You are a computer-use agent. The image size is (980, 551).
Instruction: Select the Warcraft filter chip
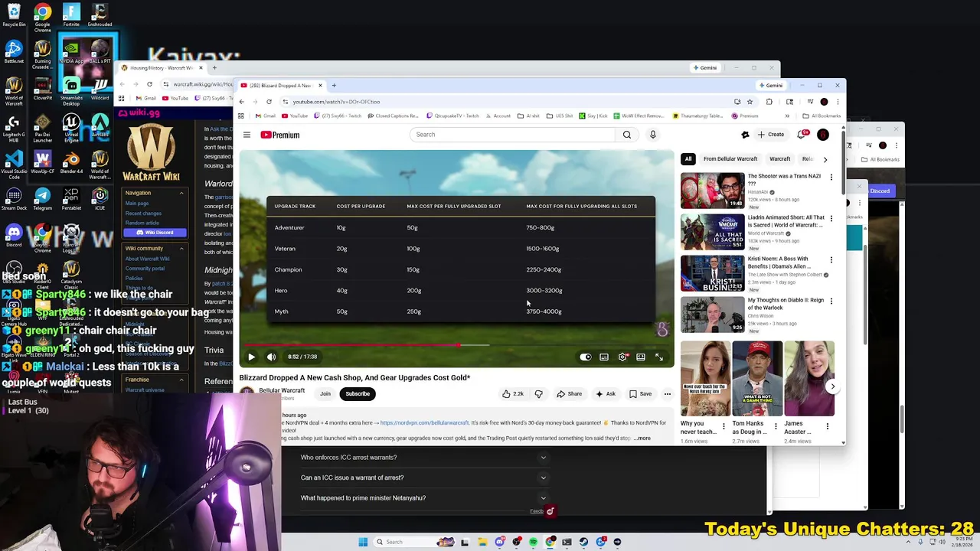(x=779, y=159)
